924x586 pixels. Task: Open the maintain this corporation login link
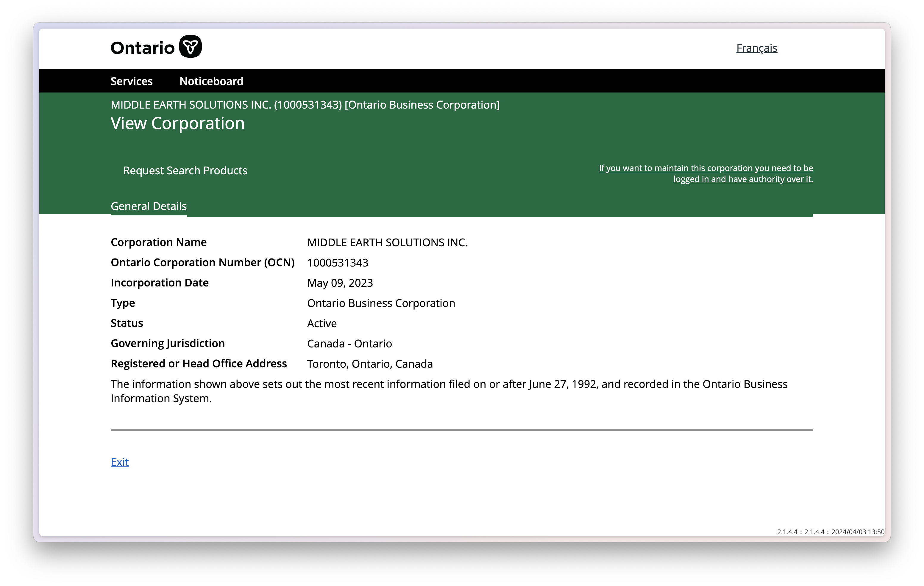(706, 173)
